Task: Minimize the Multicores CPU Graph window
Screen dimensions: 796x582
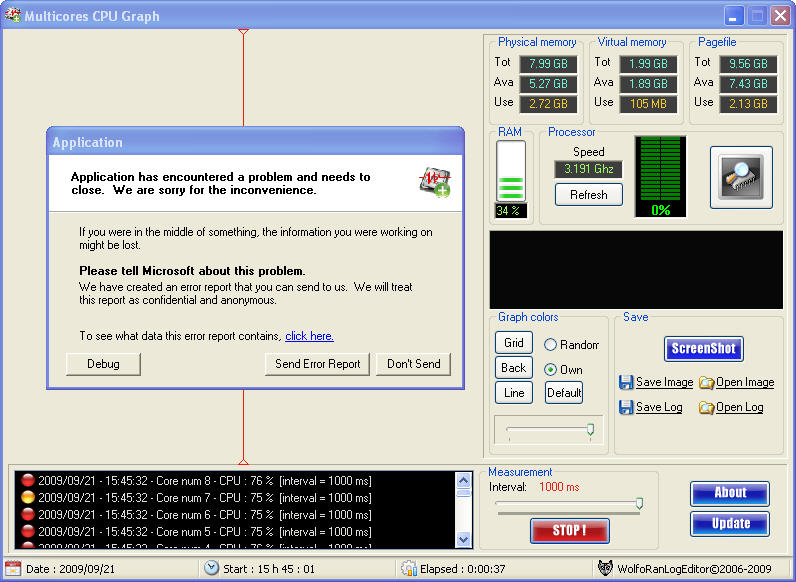Action: [733, 16]
